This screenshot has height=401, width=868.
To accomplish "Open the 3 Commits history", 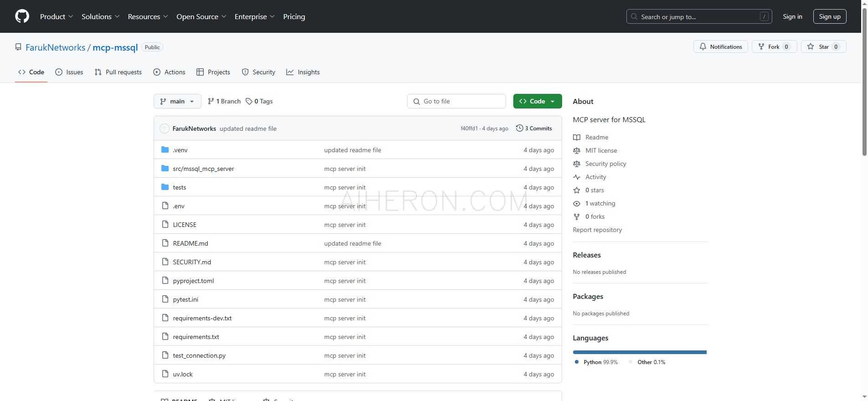I will point(534,128).
